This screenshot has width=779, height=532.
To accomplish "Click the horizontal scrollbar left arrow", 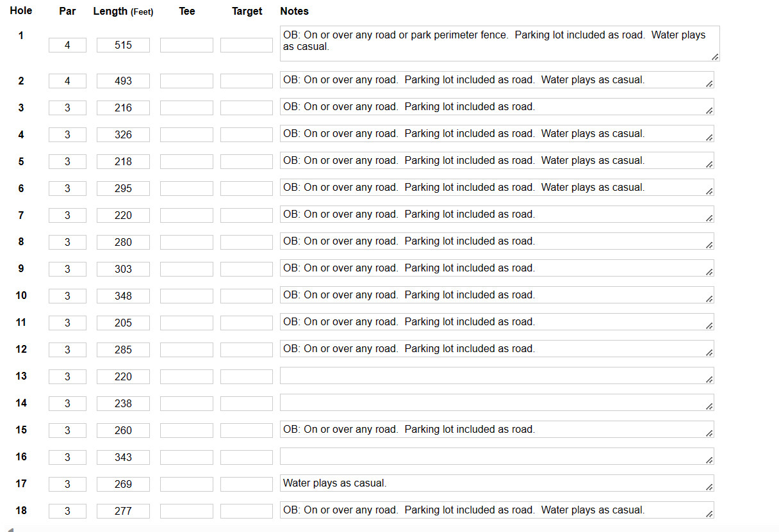I will (10, 529).
